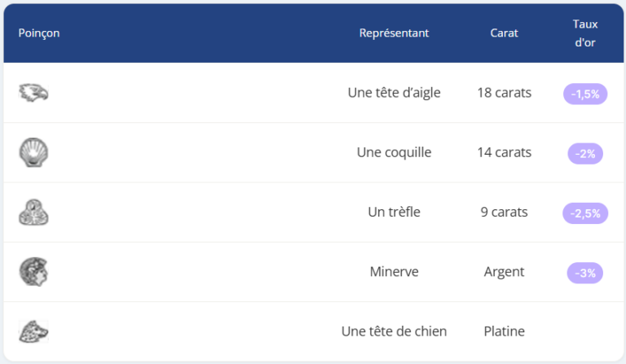626x364 pixels.
Task: Click the shell hallmark icon
Action: (x=33, y=152)
